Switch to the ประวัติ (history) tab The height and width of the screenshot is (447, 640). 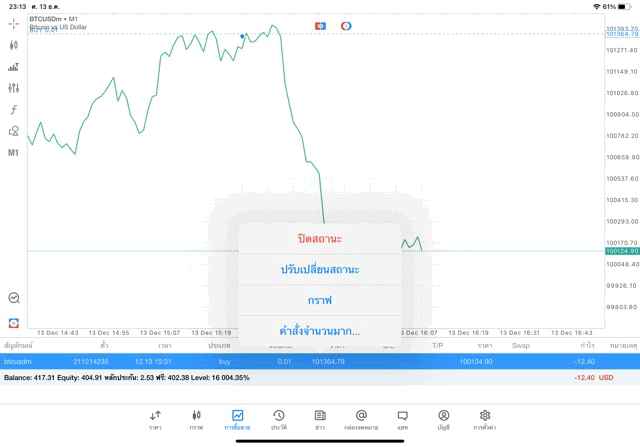coord(278,419)
